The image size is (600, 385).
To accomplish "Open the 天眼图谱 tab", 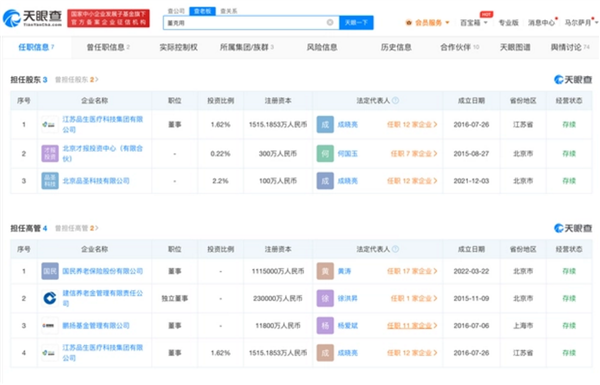I will 515,47.
